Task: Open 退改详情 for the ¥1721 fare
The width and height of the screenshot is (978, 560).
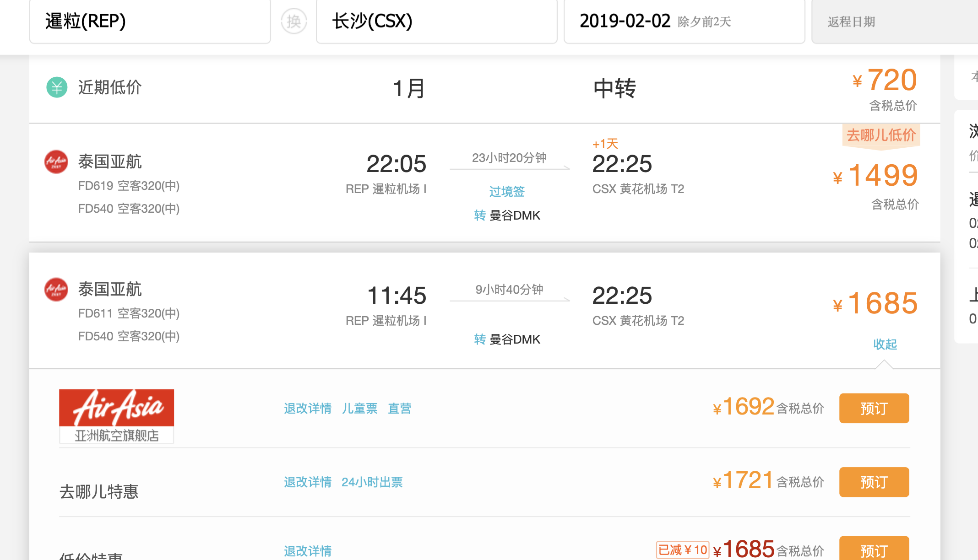Action: pyautogui.click(x=307, y=482)
